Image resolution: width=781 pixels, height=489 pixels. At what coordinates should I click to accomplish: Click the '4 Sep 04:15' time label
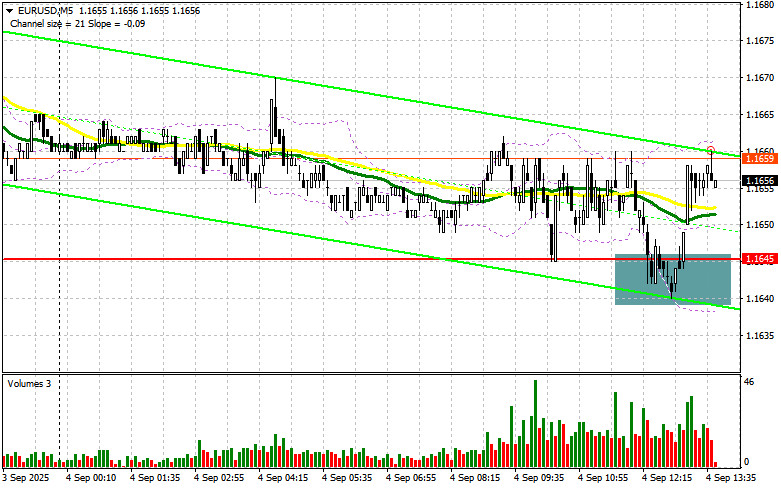(x=283, y=478)
